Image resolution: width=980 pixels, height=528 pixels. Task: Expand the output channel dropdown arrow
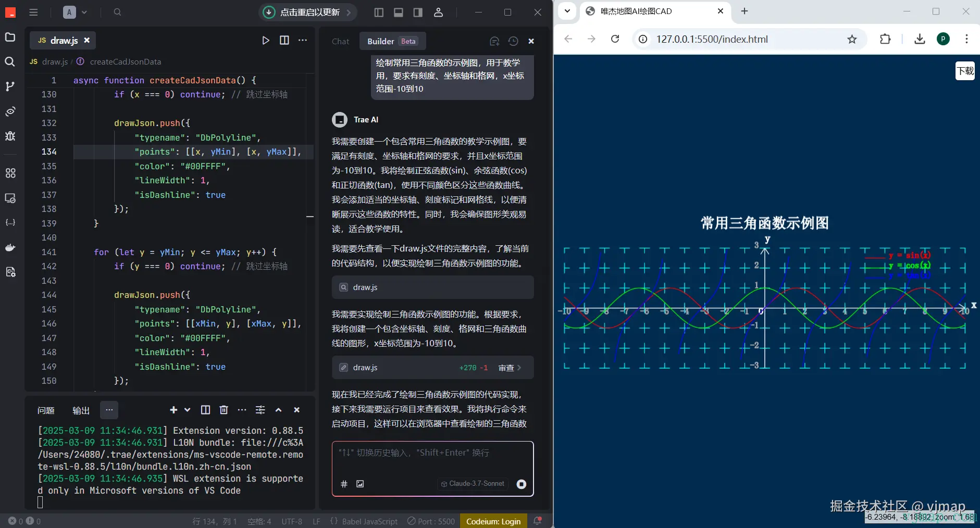pyautogui.click(x=188, y=410)
